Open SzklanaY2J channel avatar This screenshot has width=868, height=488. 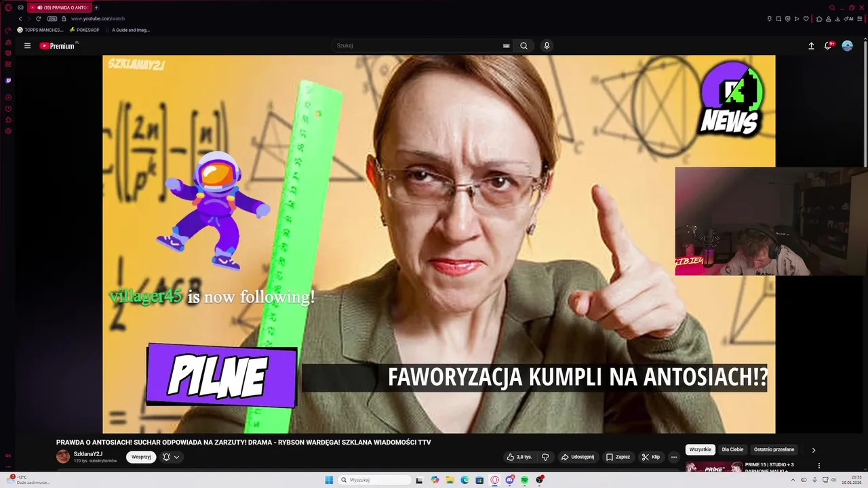tap(63, 457)
